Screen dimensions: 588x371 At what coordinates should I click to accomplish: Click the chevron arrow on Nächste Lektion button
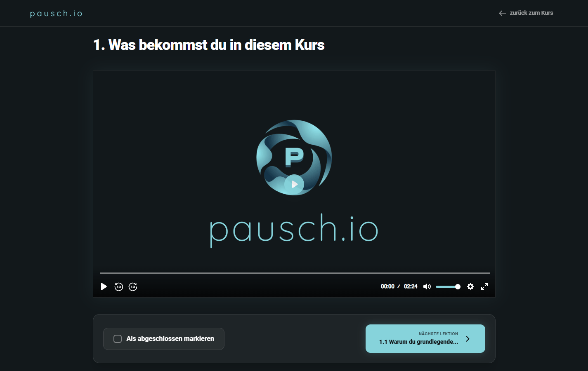point(468,339)
